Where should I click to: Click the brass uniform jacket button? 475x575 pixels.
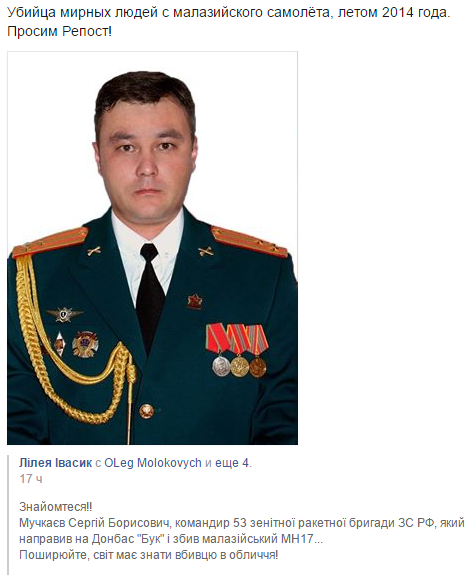click(146, 411)
